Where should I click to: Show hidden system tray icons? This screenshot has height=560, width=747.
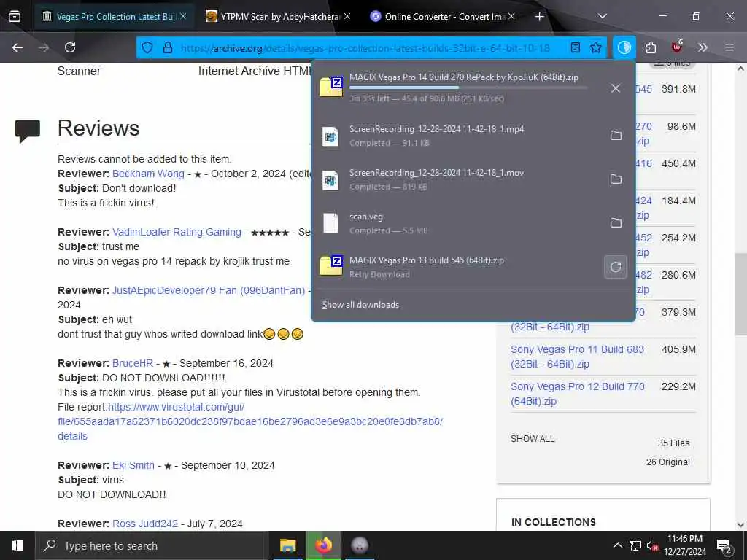click(x=617, y=545)
